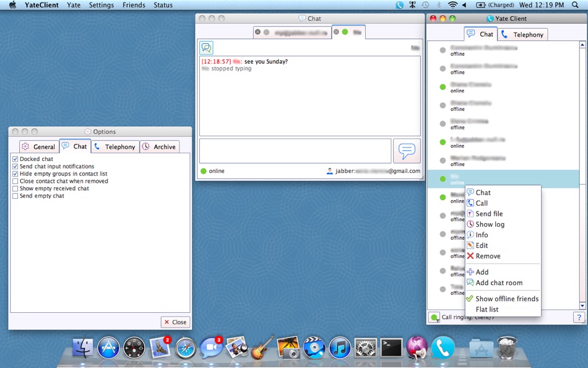
Task: Open Wi-Fi menu in the menu bar
Action: pos(452,5)
